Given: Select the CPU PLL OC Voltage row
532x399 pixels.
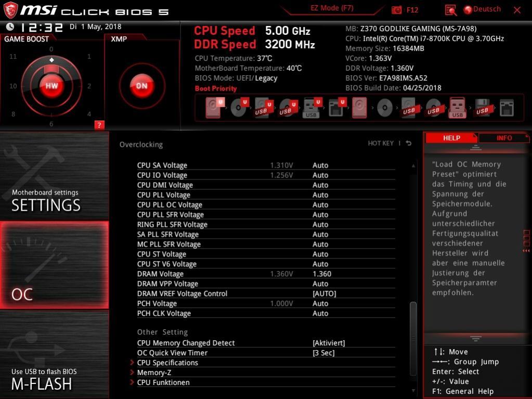Looking at the screenshot, I should pyautogui.click(x=266, y=204).
